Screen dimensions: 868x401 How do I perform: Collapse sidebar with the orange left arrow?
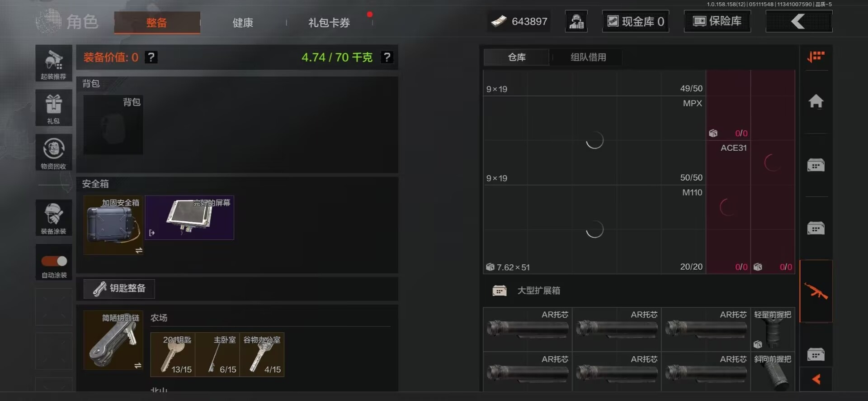point(816,379)
